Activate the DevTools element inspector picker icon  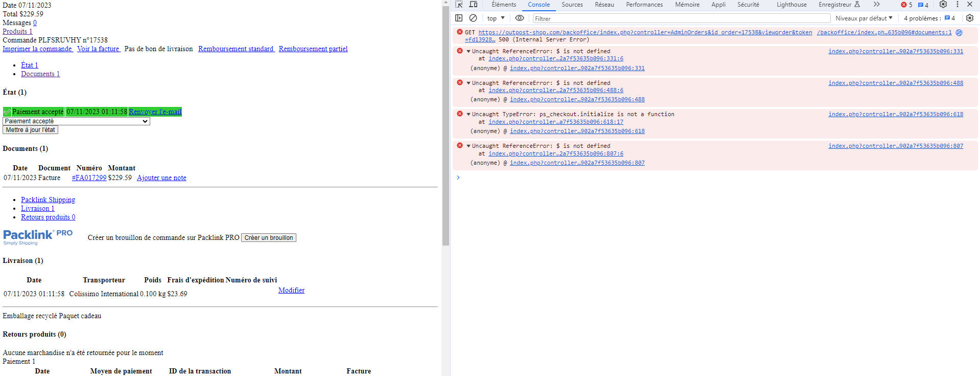point(459,5)
